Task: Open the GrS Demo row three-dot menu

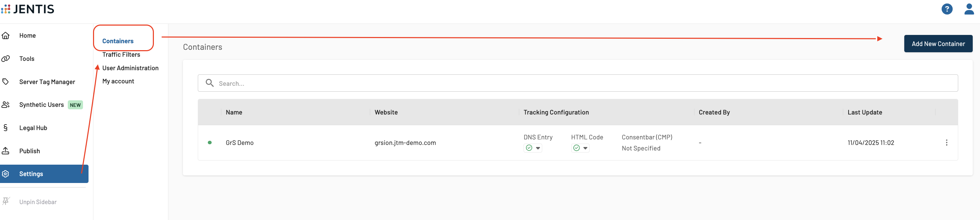Action: pyautogui.click(x=946, y=143)
